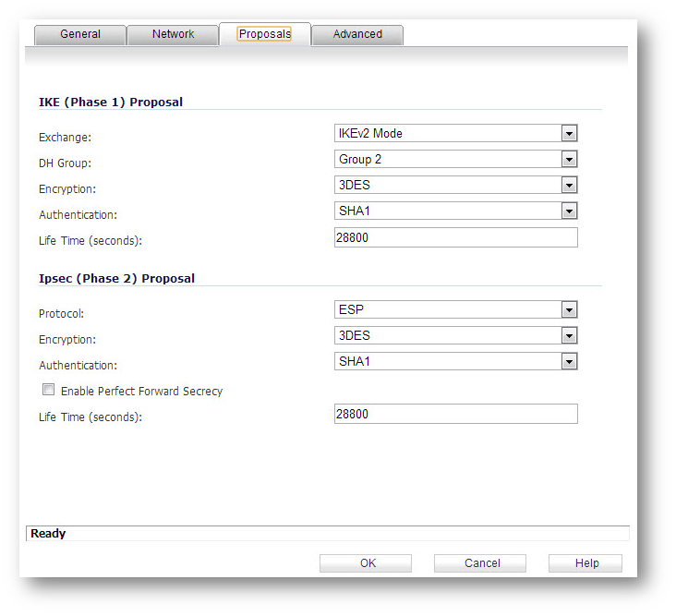Open Help for this dialog
Screen dimensions: 676x616
(585, 563)
